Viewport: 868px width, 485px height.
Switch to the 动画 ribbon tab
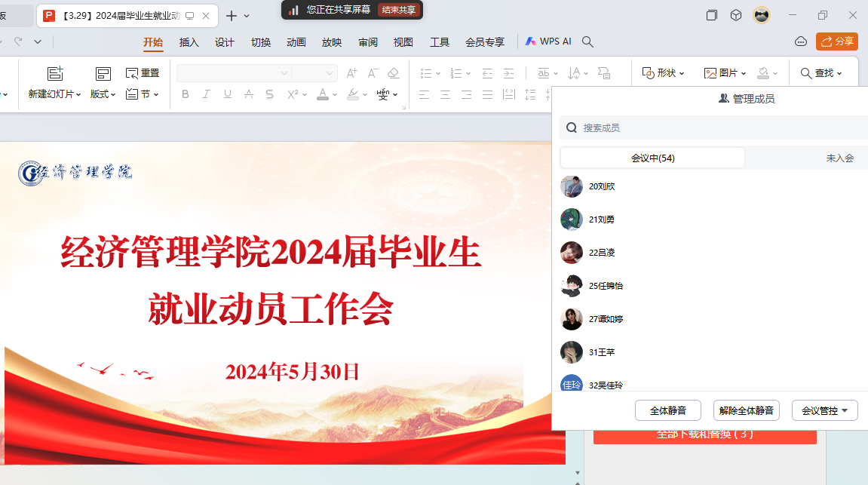coord(296,42)
